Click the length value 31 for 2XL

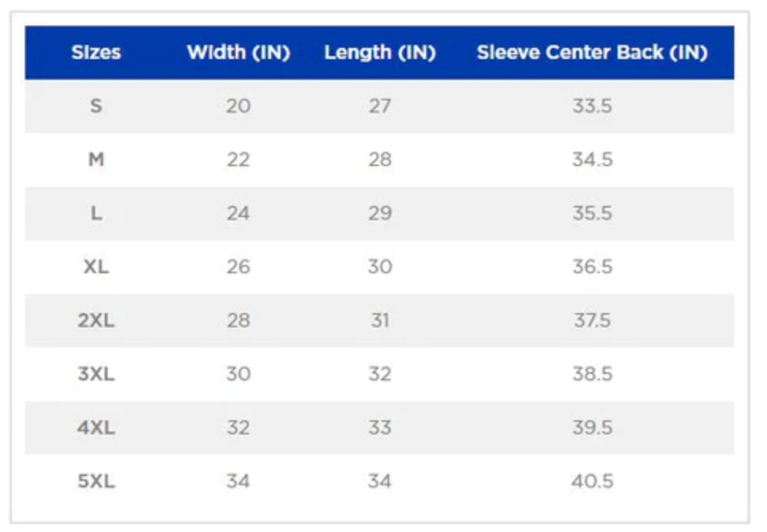[380, 320]
